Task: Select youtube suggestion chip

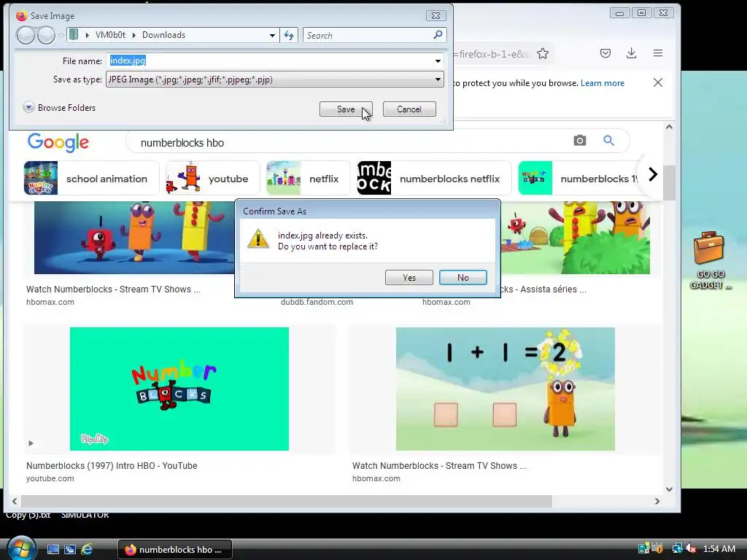Action: click(x=212, y=179)
